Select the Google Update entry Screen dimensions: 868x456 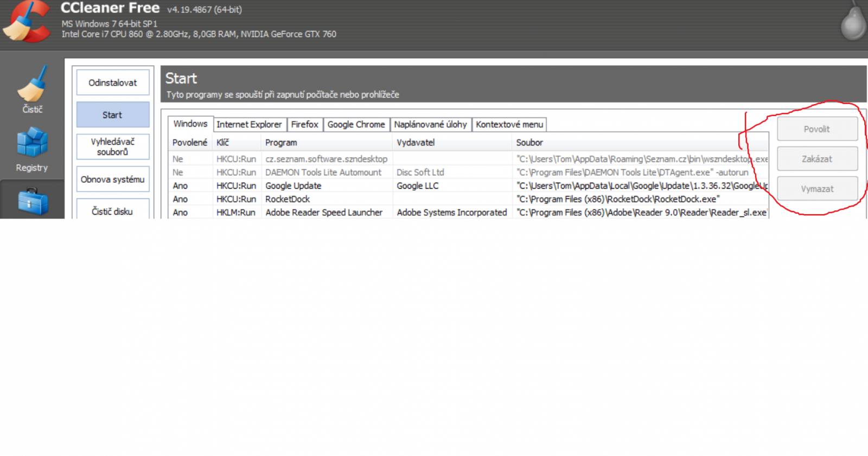coord(293,185)
